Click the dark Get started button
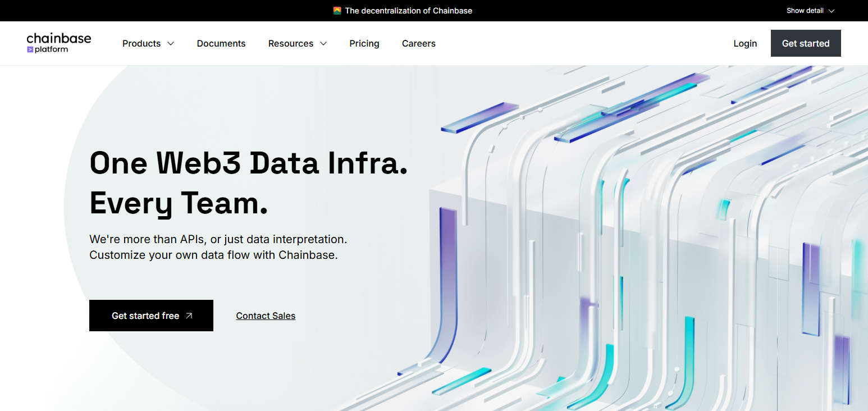 click(806, 43)
